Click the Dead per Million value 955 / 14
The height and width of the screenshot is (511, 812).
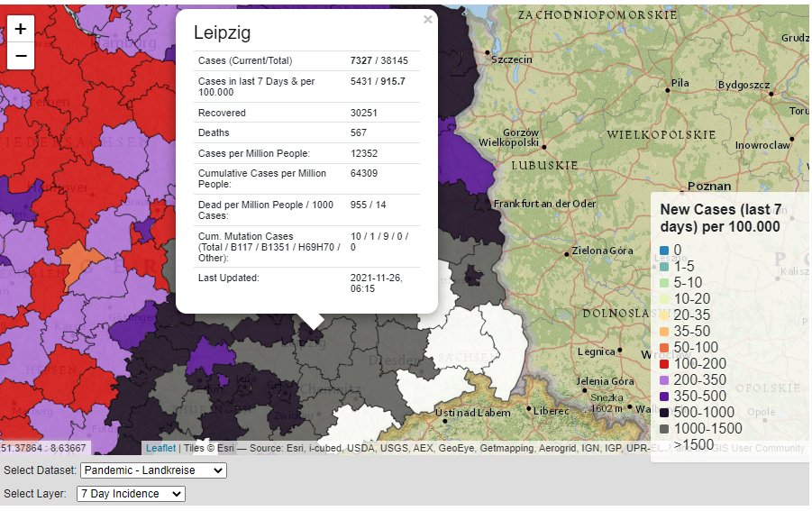point(368,205)
